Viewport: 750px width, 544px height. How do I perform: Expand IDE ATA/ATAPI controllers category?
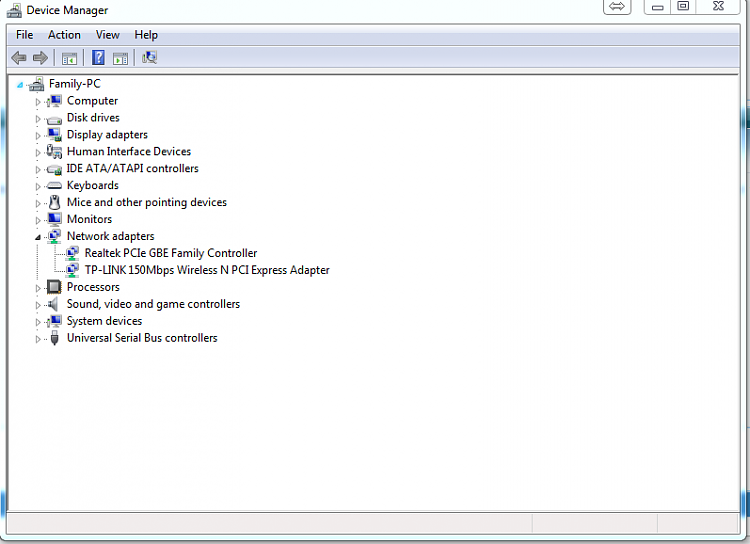[38, 169]
